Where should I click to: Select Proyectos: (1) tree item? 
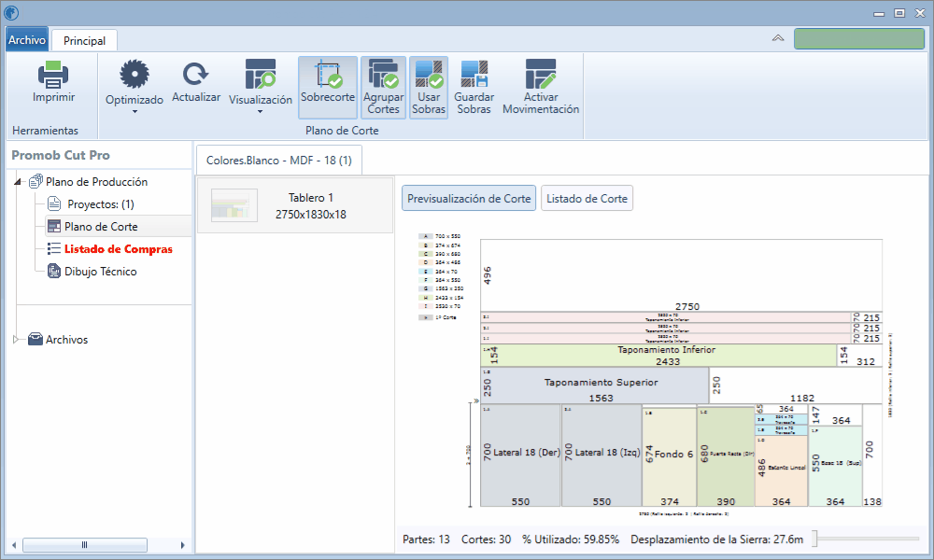101,204
